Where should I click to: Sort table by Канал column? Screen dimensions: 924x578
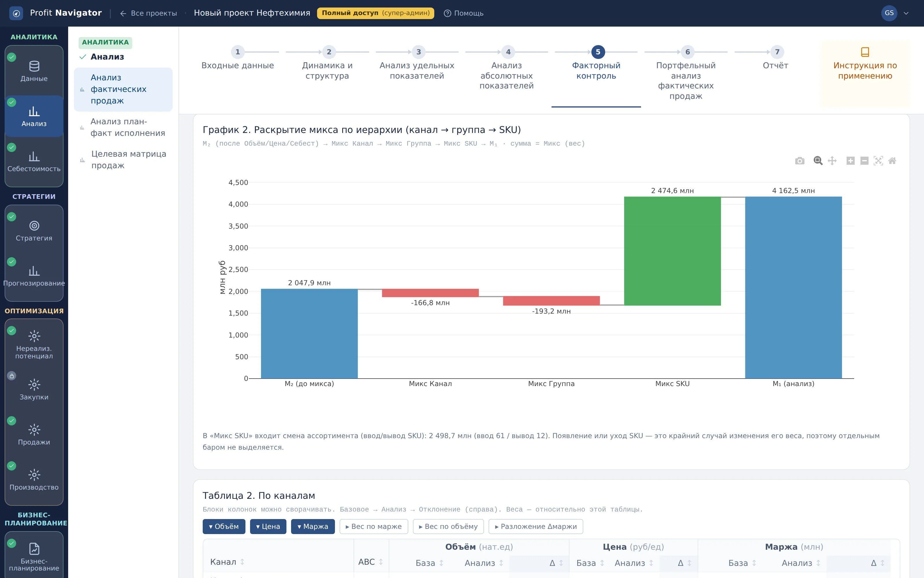pyautogui.click(x=227, y=562)
